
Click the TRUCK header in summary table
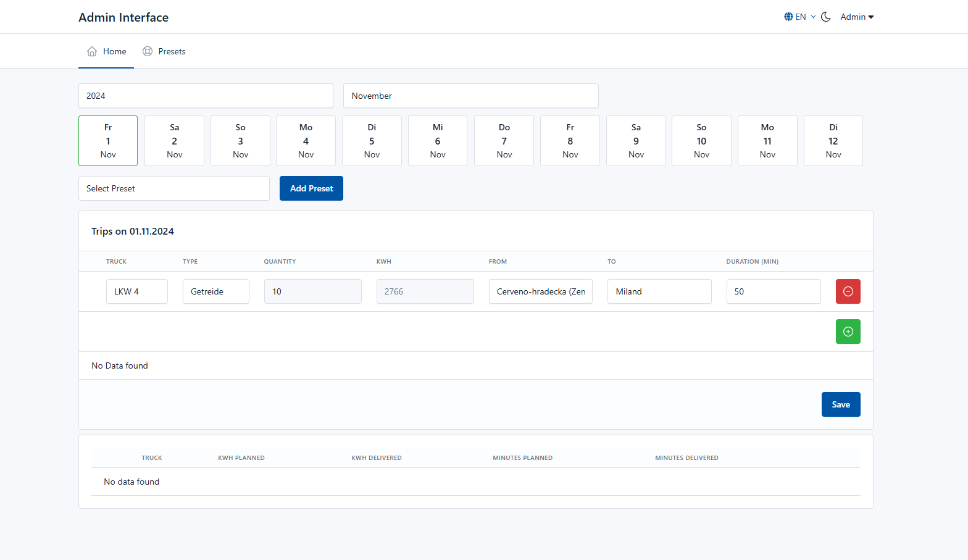pos(152,458)
